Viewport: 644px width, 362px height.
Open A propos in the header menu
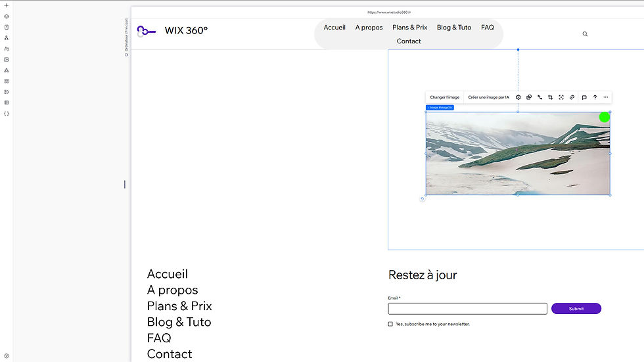(x=369, y=28)
